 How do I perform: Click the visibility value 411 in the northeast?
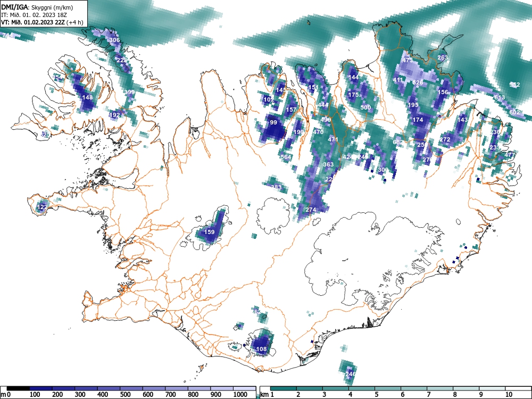pyautogui.click(x=398, y=80)
